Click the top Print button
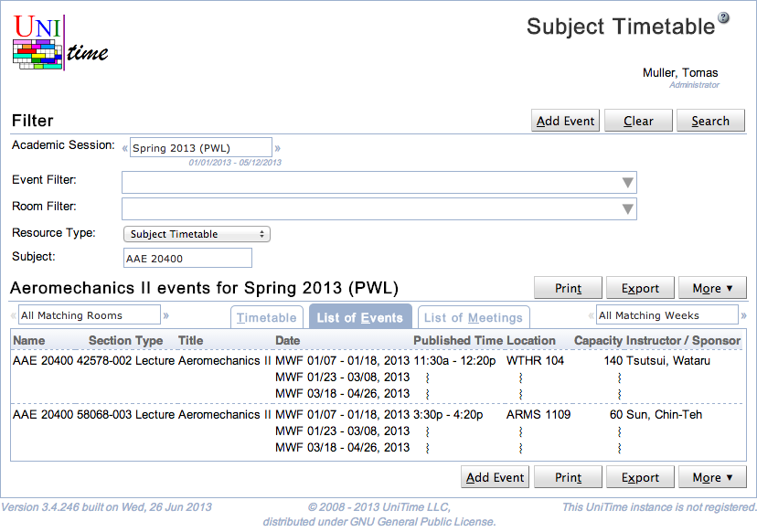Image resolution: width=757 pixels, height=532 pixels. click(x=569, y=288)
